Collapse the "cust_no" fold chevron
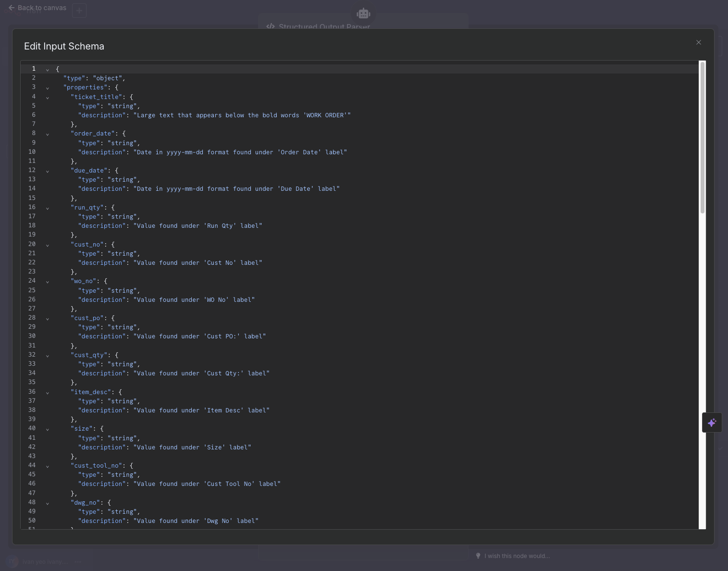728x571 pixels. [x=48, y=245]
